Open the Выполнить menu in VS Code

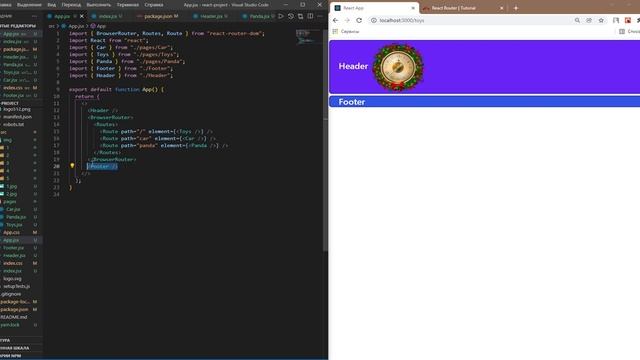click(98, 5)
